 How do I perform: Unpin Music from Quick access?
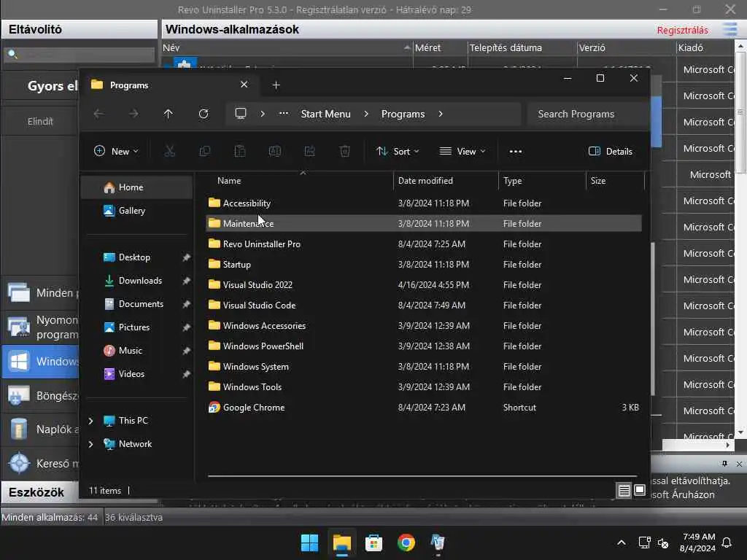coord(186,351)
